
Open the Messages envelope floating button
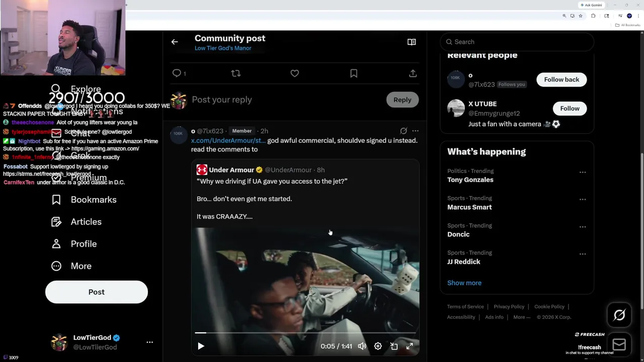click(619, 344)
